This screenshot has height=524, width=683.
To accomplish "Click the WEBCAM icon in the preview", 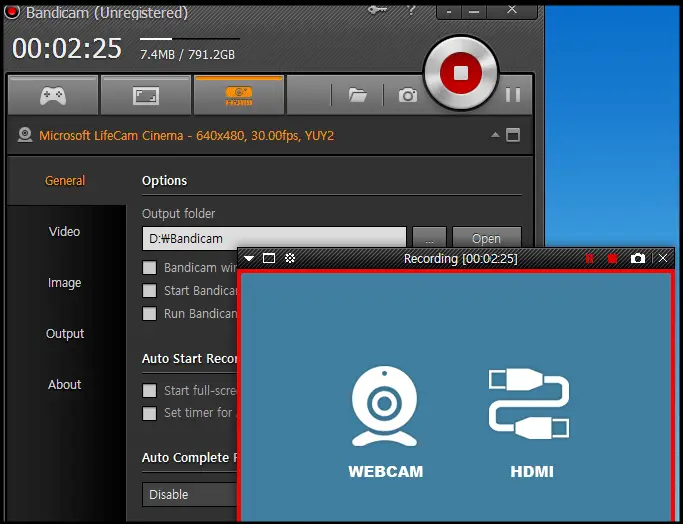I will [x=385, y=406].
